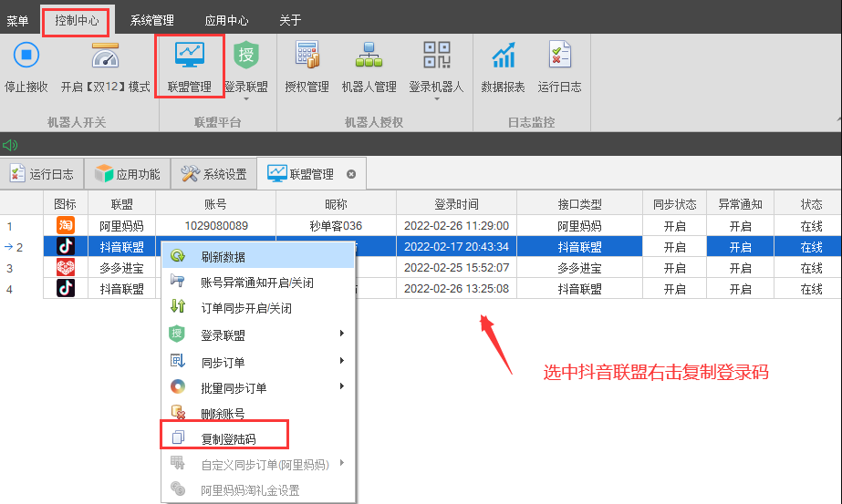Click the Taobao icon in row 1
Screen dimensions: 842x504
66,225
